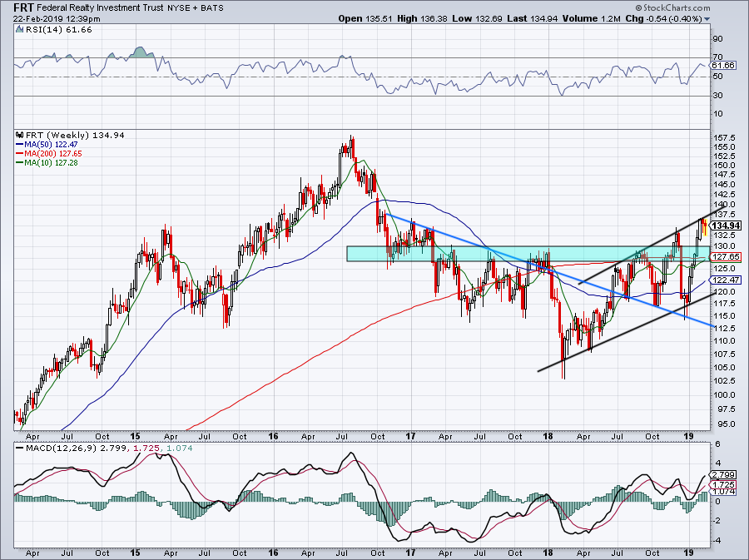The image size is (749, 560).
Task: Open the StockCharts.com copyright link
Action: click(672, 7)
